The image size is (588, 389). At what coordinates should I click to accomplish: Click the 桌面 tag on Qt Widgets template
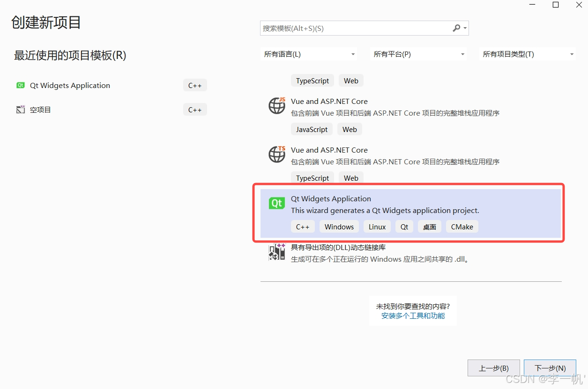pyautogui.click(x=430, y=227)
